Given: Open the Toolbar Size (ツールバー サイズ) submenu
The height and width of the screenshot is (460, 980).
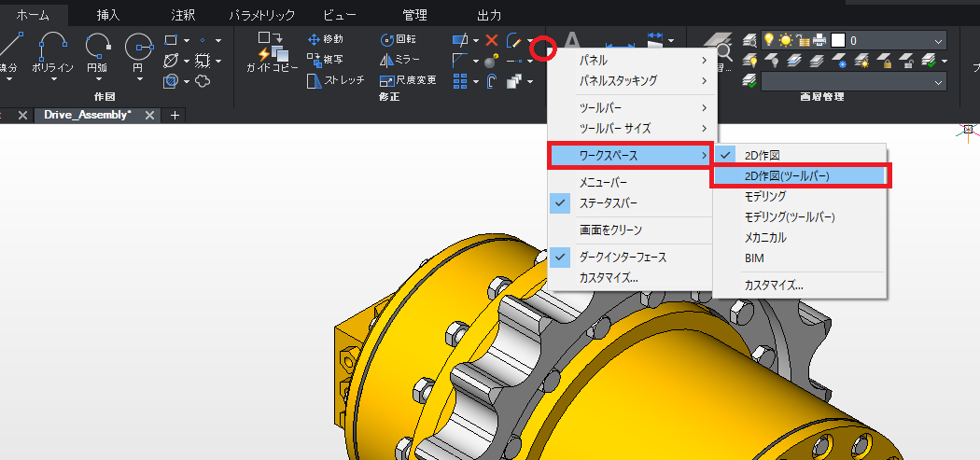Looking at the screenshot, I should [x=630, y=128].
